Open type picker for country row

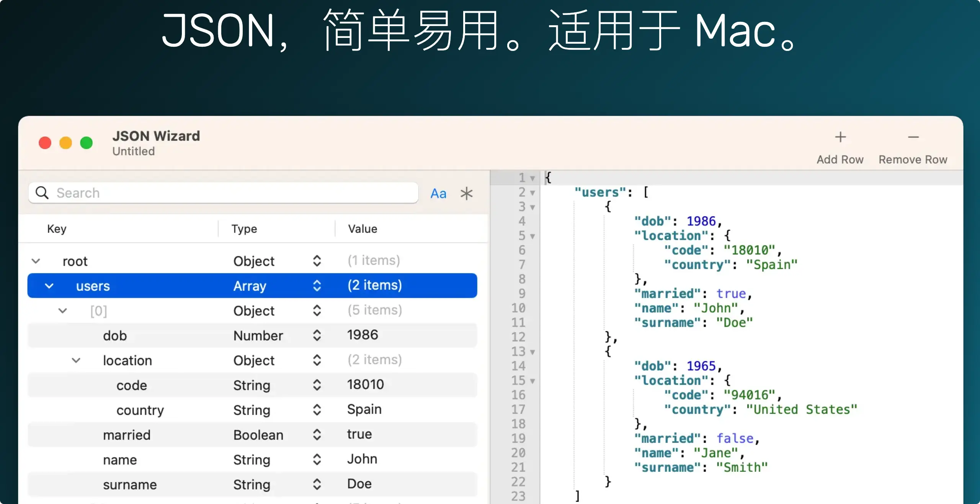317,410
